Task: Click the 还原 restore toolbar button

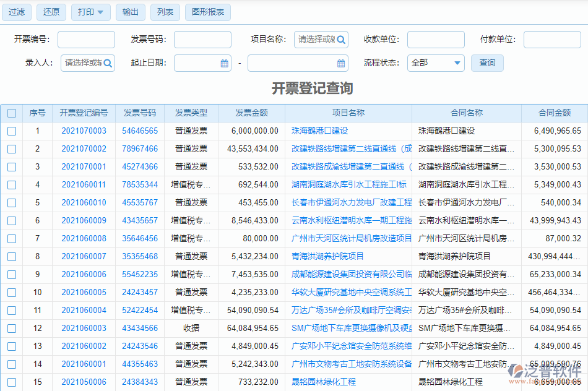Action: pyautogui.click(x=51, y=12)
